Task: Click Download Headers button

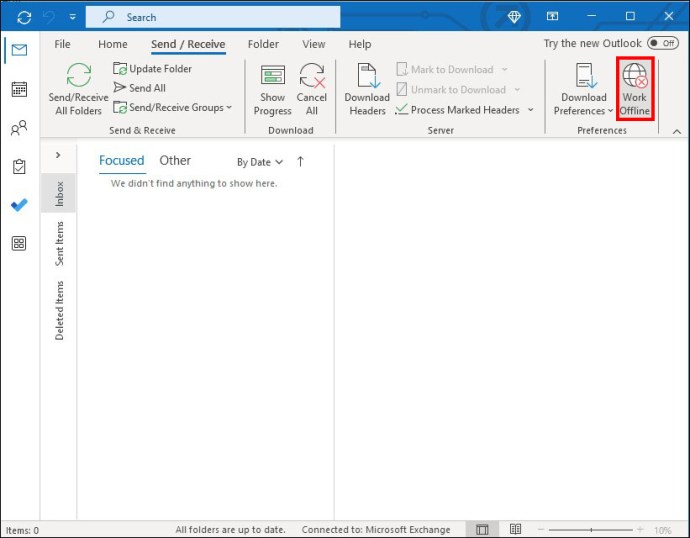Action: click(x=367, y=90)
